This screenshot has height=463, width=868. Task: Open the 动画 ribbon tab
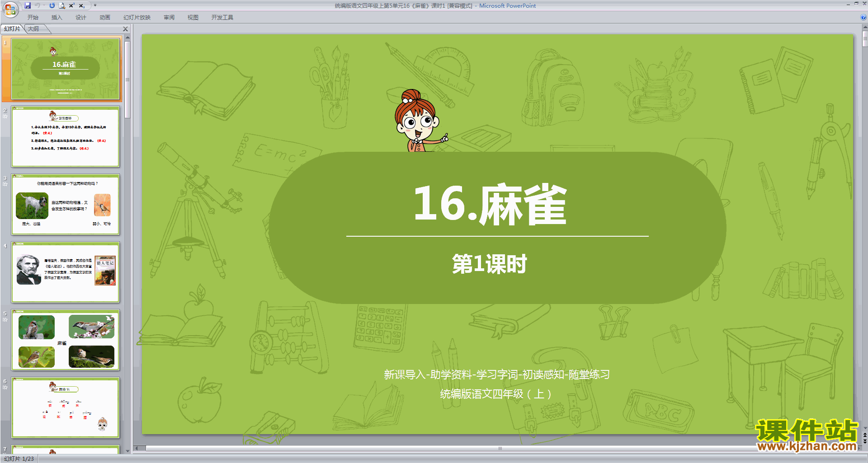click(105, 17)
